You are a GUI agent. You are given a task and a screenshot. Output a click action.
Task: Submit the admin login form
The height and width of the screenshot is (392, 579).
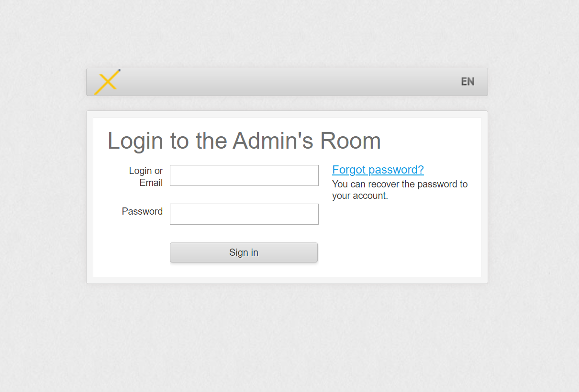244,252
